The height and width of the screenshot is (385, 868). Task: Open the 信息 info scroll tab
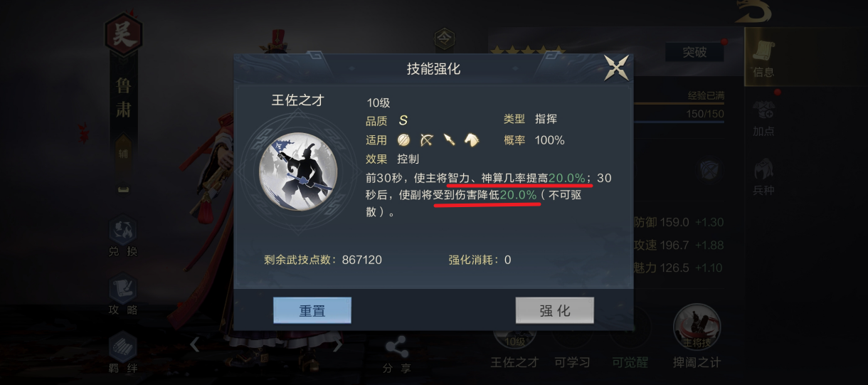coord(763,57)
